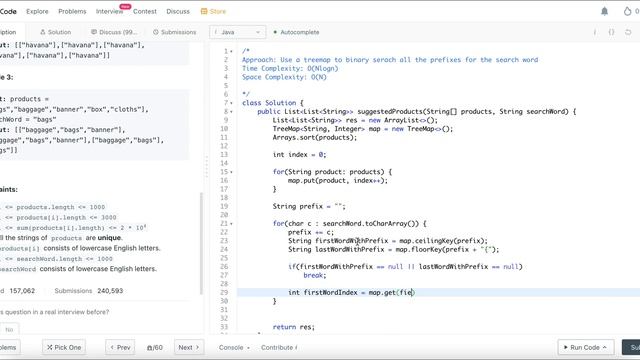Open the top navigation Discuss link
The height and width of the screenshot is (360, 640).
click(178, 11)
